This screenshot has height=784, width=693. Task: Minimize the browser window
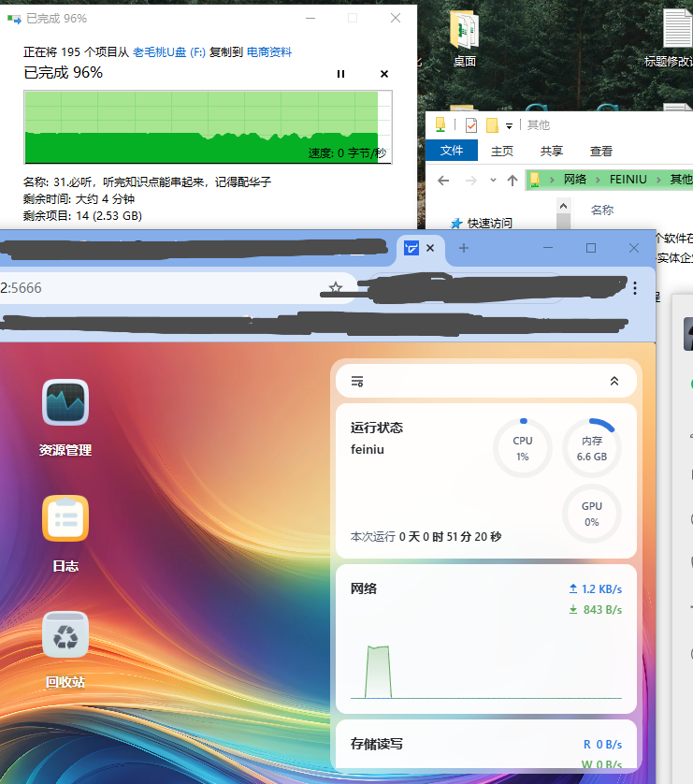tap(548, 248)
